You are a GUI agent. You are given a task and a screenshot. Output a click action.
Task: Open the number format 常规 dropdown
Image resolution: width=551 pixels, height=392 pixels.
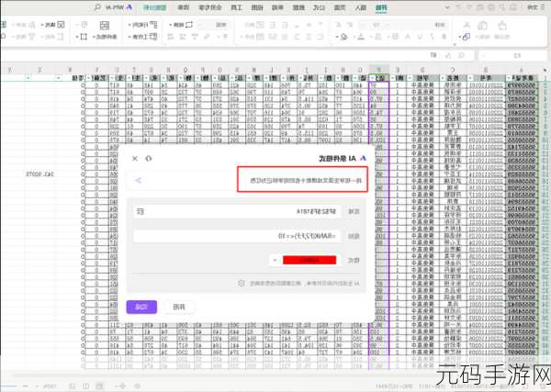213,25
